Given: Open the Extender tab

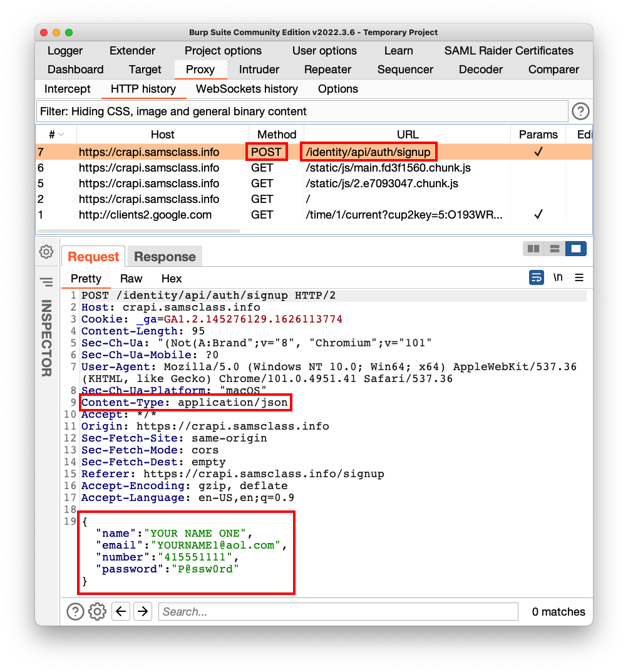Looking at the screenshot, I should (132, 51).
